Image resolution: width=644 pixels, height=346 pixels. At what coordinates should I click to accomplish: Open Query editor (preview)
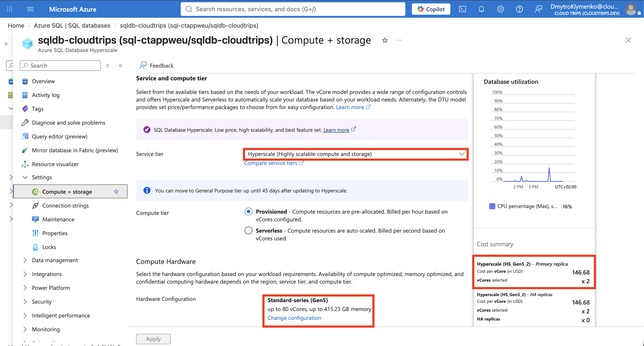pyautogui.click(x=59, y=136)
